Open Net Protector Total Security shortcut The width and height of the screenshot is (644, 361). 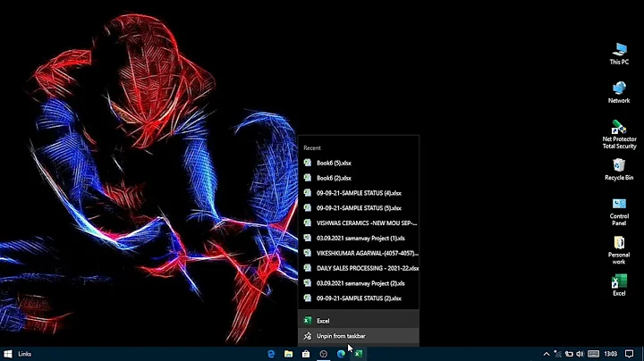619,135
